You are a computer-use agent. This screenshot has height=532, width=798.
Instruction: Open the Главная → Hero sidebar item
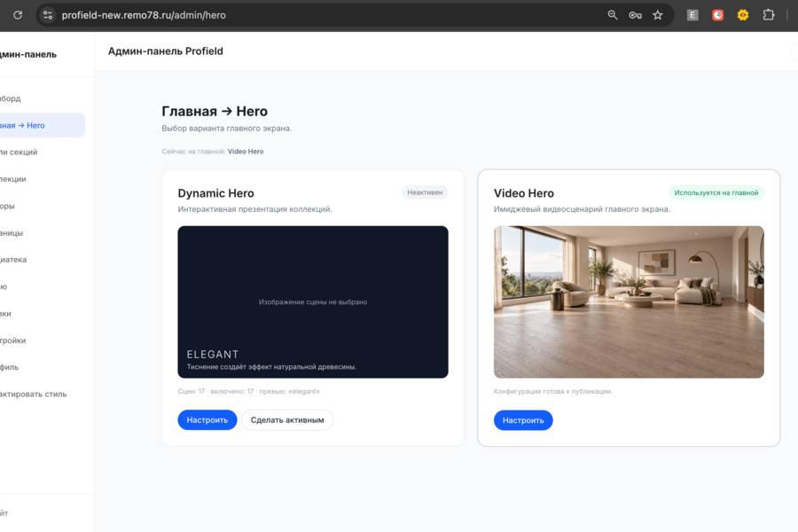point(41,125)
